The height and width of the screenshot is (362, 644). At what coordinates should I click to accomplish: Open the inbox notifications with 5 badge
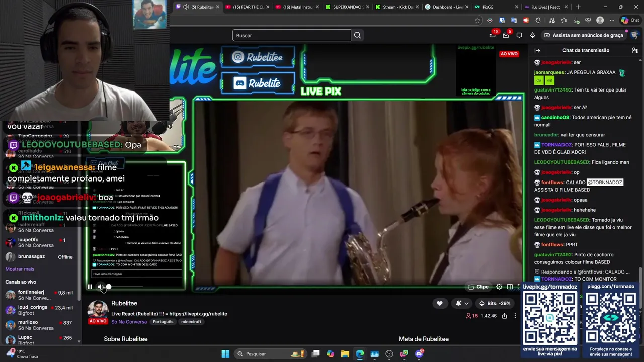(x=506, y=35)
